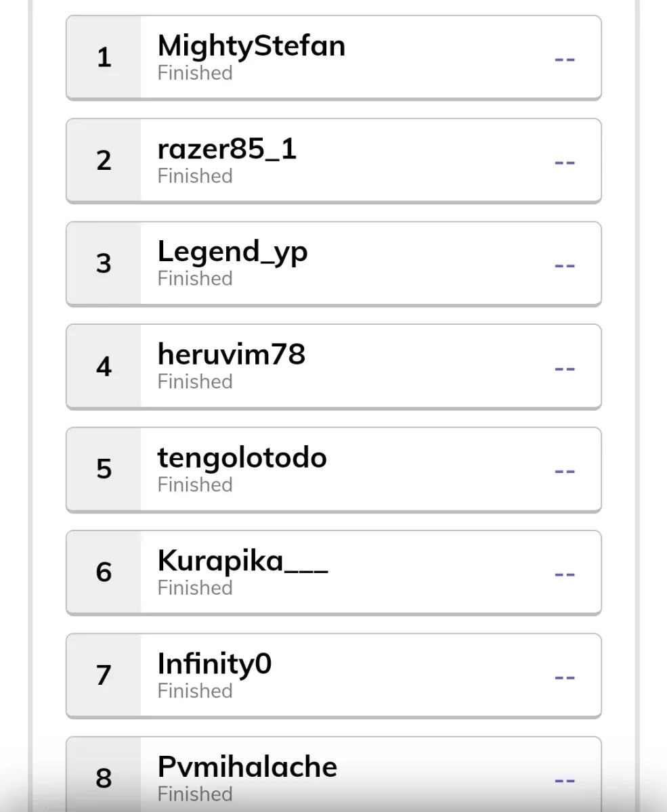Click the score dashes beside MightyStefan
This screenshot has width=667, height=812.
coord(565,60)
